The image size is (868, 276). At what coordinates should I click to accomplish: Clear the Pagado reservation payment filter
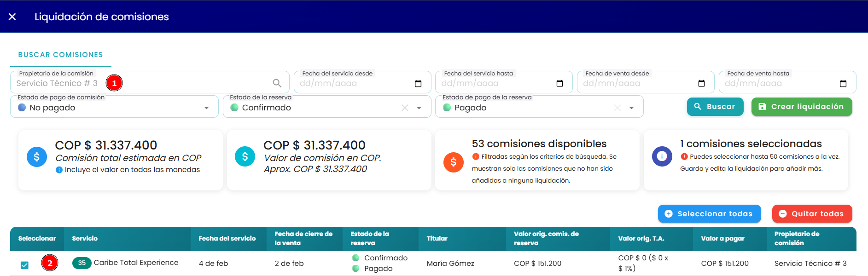click(x=617, y=108)
